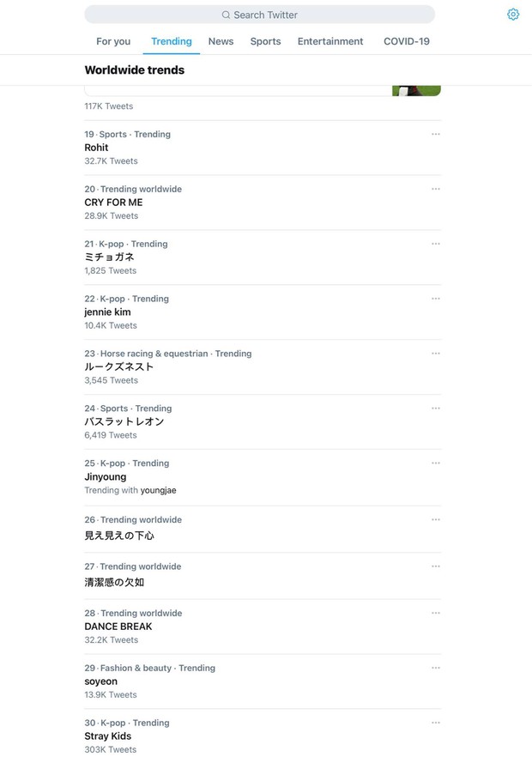The width and height of the screenshot is (532, 763).
Task: Open the Stray Kids trend
Action: 108,736
